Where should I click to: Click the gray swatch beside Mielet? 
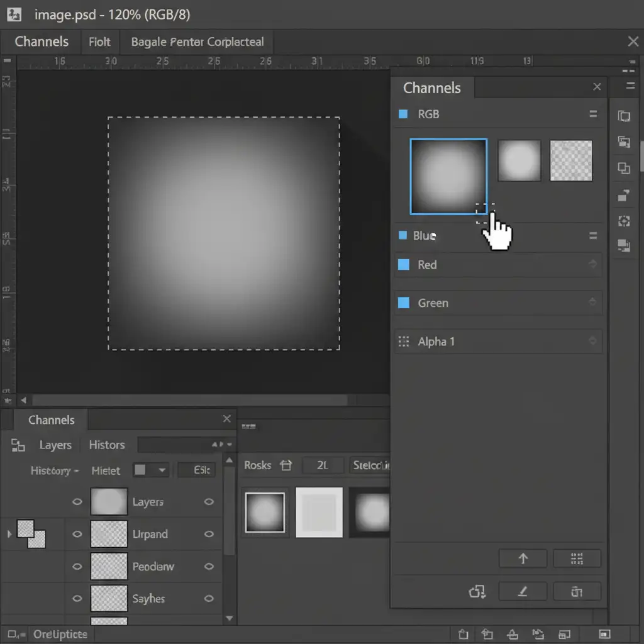pyautogui.click(x=140, y=470)
